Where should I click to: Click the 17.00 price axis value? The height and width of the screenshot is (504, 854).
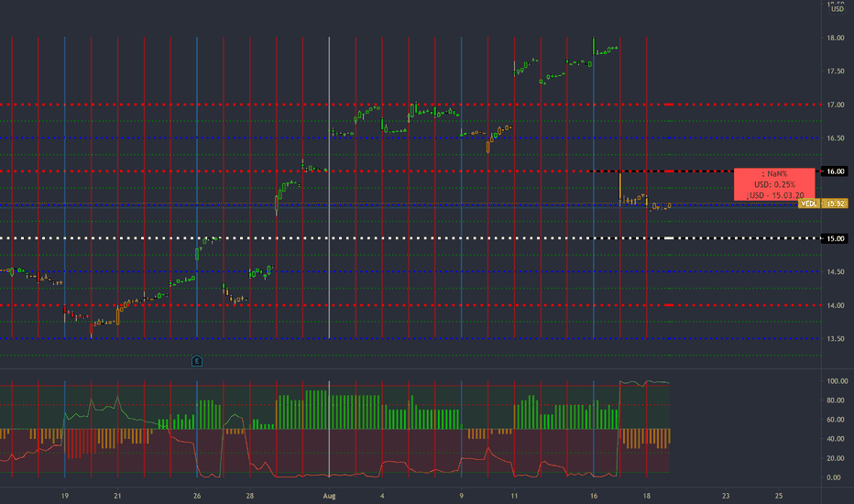pos(836,104)
